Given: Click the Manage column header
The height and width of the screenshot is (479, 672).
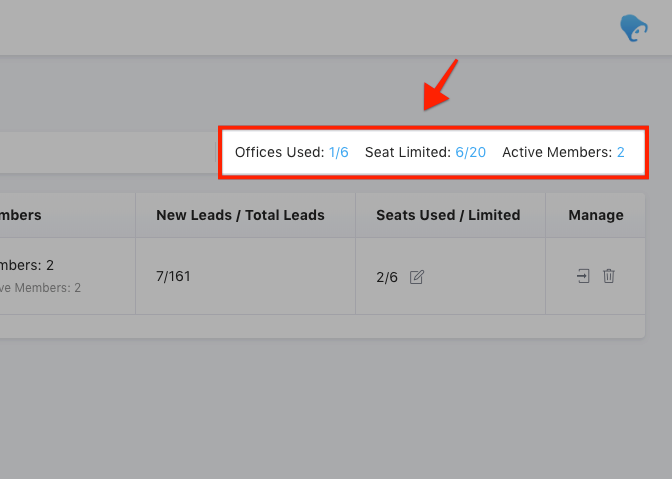Looking at the screenshot, I should pos(596,215).
